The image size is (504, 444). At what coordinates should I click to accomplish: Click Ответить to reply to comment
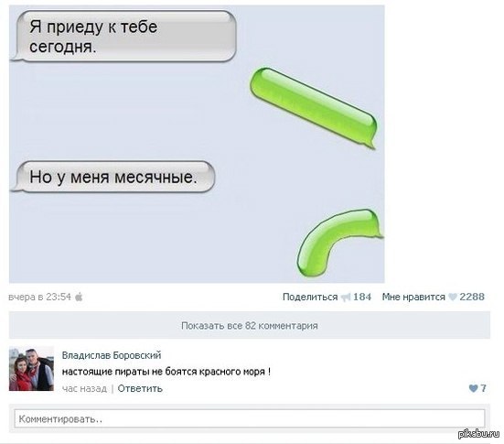click(140, 389)
